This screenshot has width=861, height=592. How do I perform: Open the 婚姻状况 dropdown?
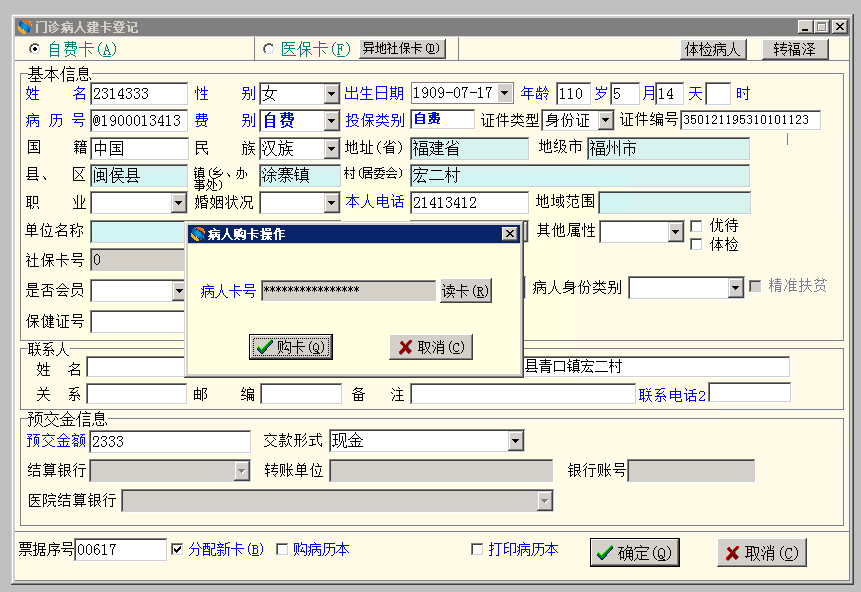click(x=331, y=203)
